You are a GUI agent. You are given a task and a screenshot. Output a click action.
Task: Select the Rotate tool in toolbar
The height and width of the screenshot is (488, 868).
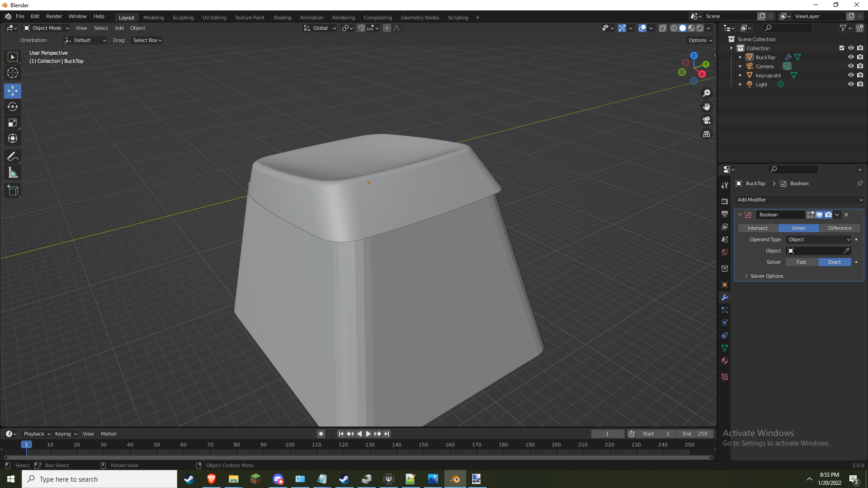click(x=13, y=107)
